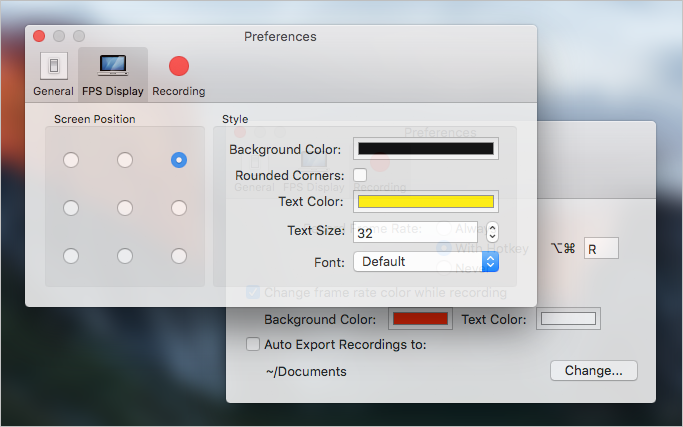The width and height of the screenshot is (683, 427).
Task: Toggle the Rounded Corners checkbox
Action: 360,175
